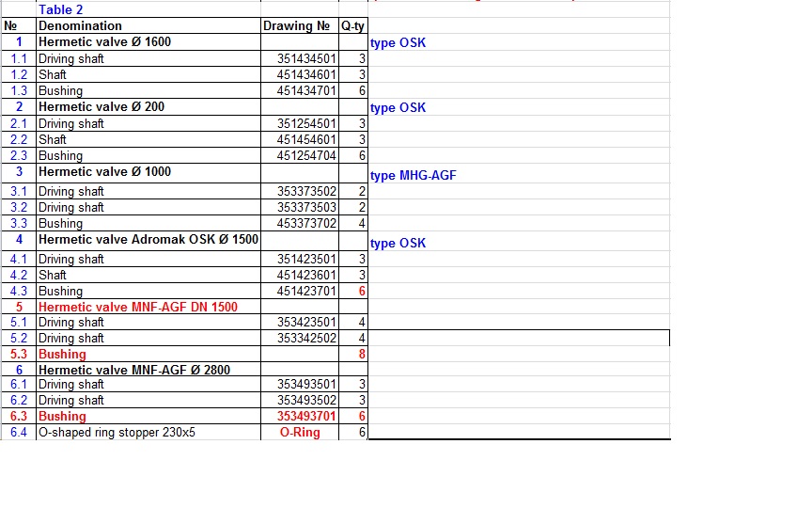Click drawing number 351434501
This screenshot has height=508, width=812.
(x=306, y=58)
